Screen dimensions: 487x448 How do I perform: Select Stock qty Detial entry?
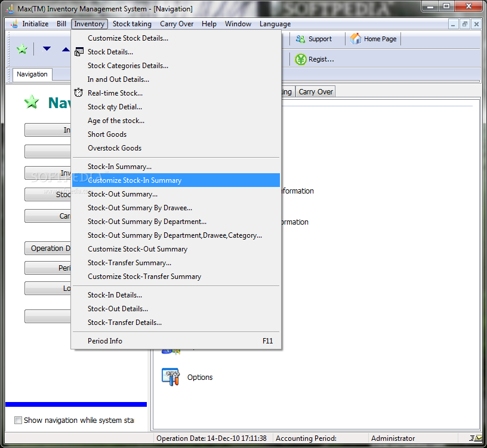click(176, 107)
